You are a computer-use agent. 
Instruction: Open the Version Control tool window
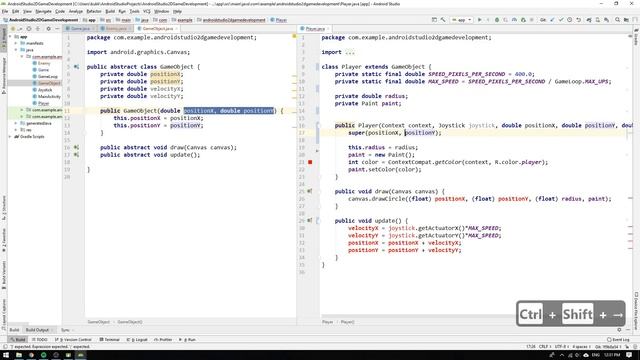pyautogui.click(x=73, y=339)
